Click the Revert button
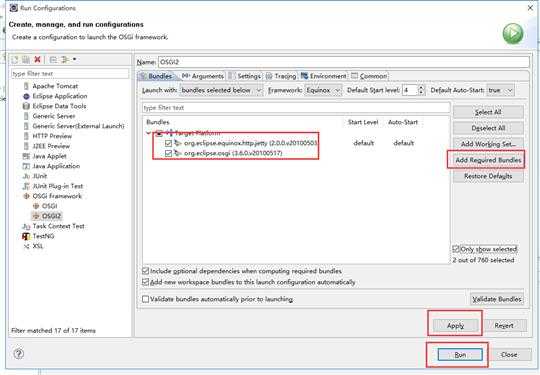Screen dimensions: 540x375 click(x=504, y=325)
